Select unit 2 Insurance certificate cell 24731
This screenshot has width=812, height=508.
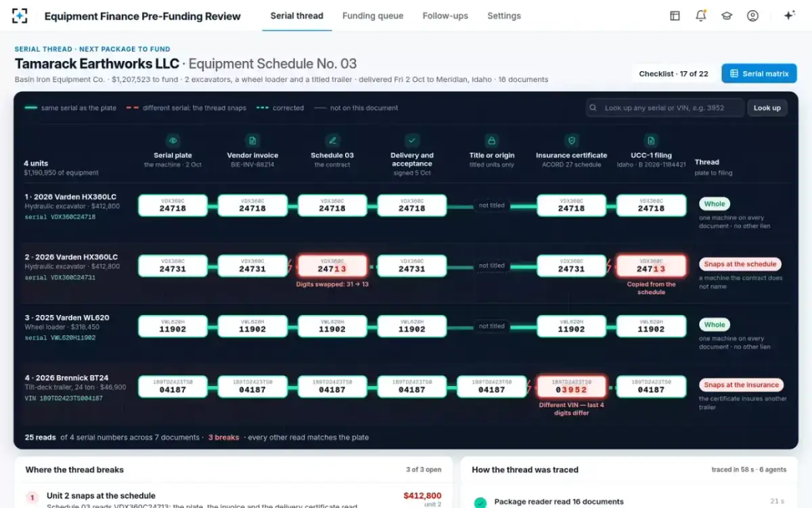click(571, 265)
